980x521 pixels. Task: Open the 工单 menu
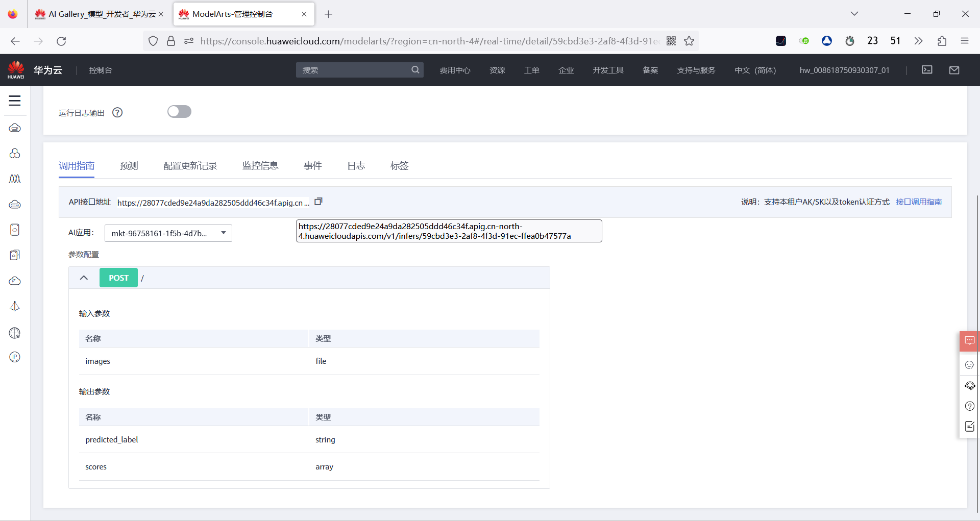pyautogui.click(x=532, y=70)
